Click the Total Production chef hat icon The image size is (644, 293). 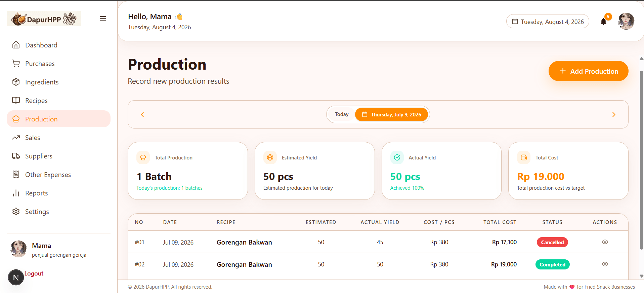pyautogui.click(x=143, y=157)
